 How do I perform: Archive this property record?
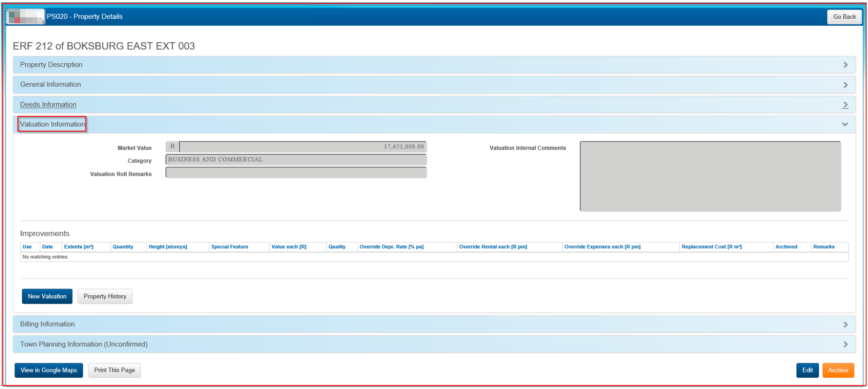tap(838, 370)
